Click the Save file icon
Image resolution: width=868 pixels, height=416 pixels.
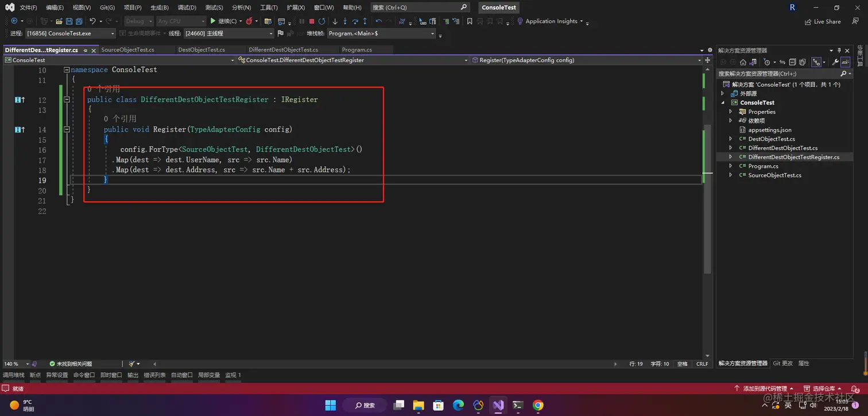[x=69, y=21]
